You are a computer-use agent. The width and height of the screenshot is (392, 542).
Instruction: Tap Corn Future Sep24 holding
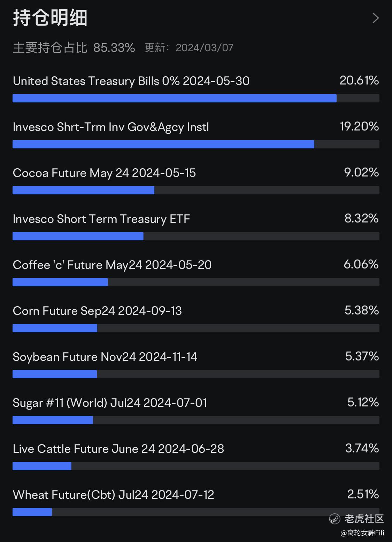97,311
